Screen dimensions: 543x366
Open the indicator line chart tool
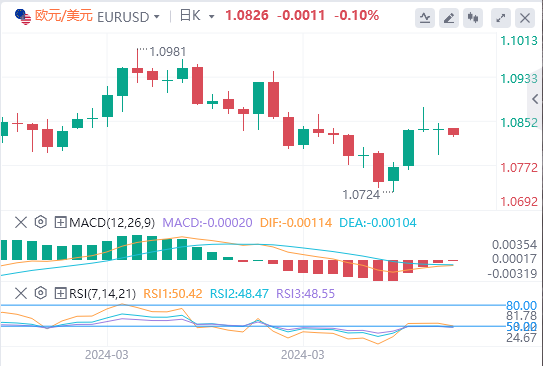point(425,18)
